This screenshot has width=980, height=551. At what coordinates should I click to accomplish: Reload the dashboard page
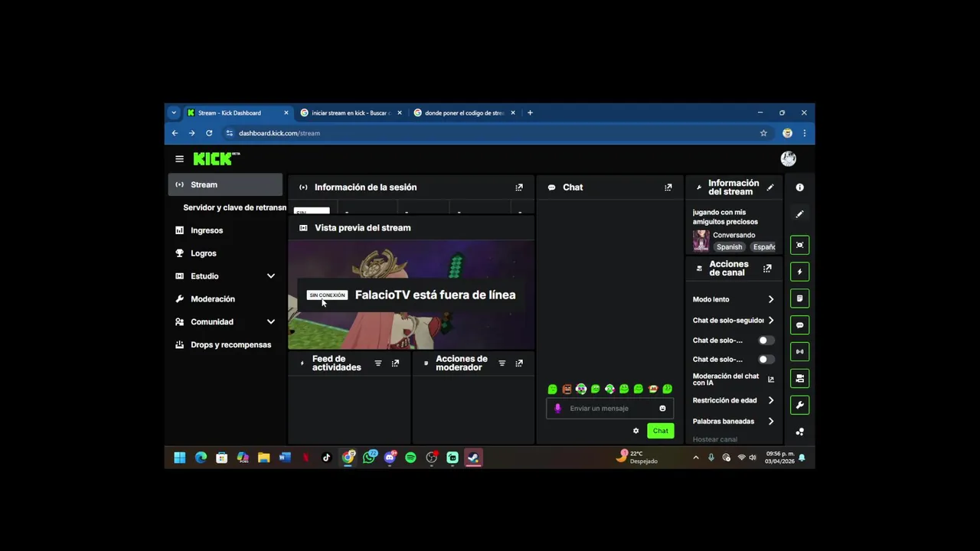tap(209, 133)
